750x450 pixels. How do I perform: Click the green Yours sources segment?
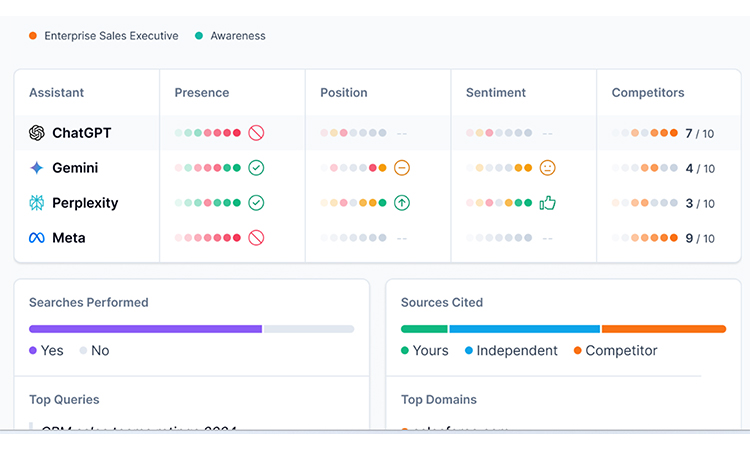click(424, 329)
